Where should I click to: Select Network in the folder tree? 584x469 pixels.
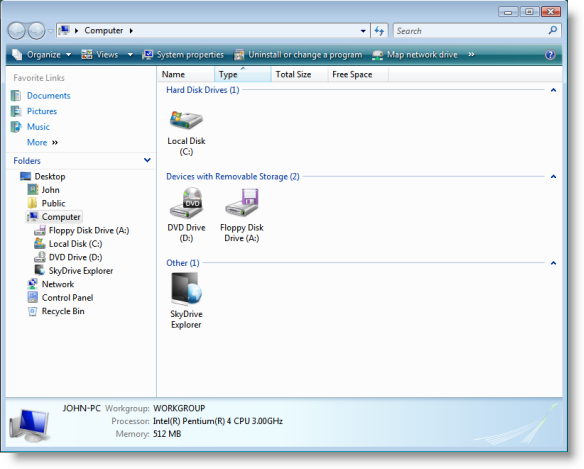[x=58, y=284]
